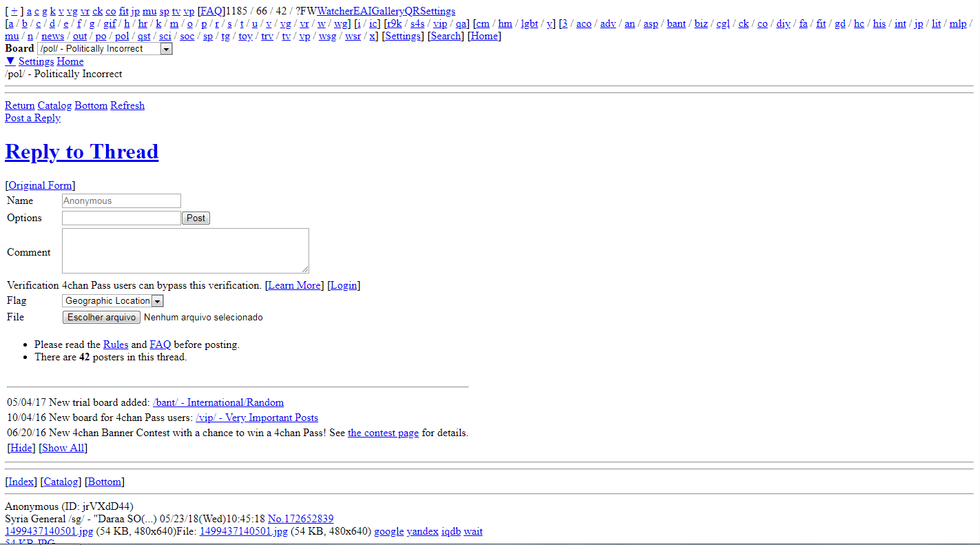
Task: Open the Board selection dropdown
Action: point(165,48)
